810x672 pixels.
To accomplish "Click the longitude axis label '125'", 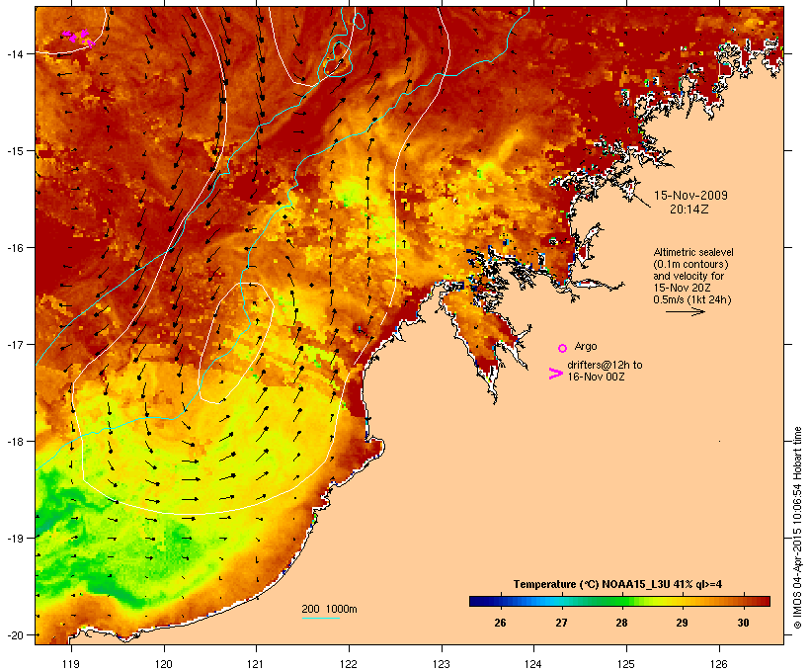I will 626,664.
